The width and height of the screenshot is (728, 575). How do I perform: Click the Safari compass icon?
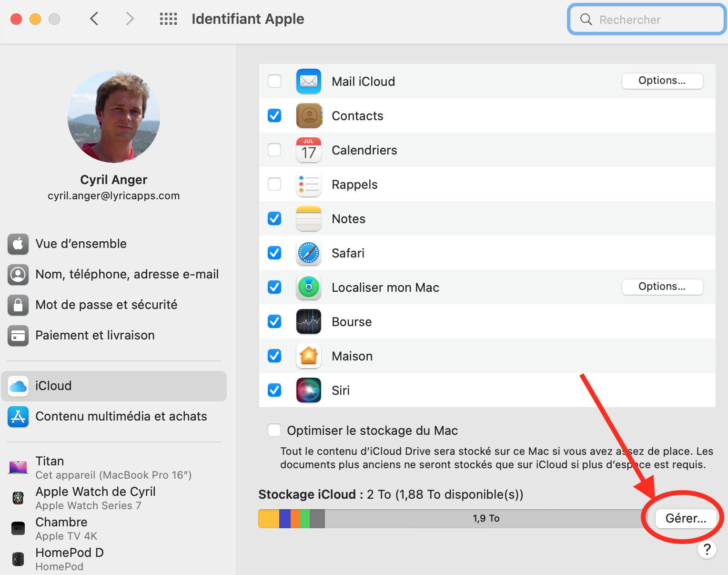pos(309,253)
